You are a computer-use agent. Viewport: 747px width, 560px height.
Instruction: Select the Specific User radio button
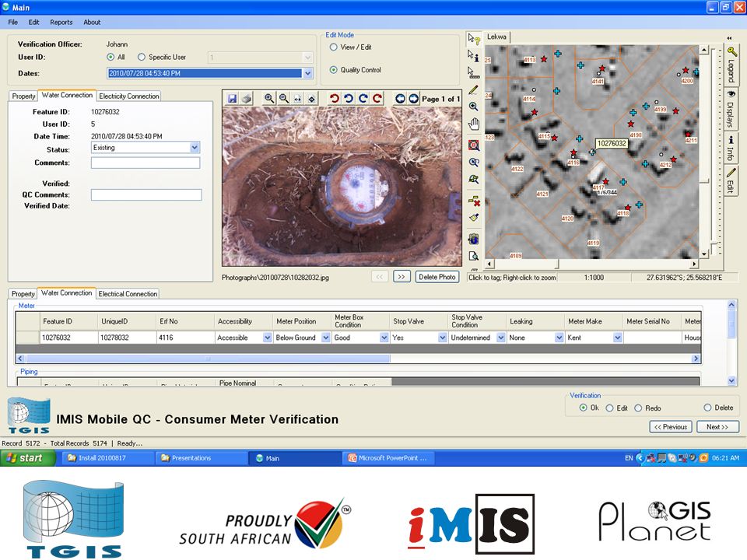[142, 57]
